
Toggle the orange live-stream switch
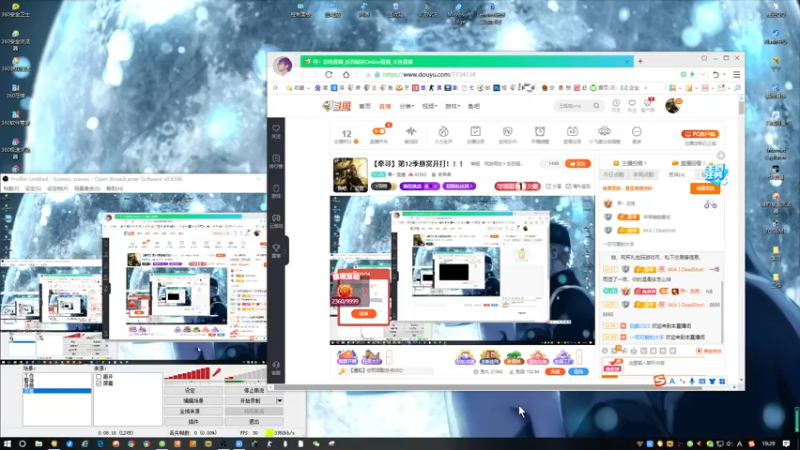pyautogui.click(x=379, y=131)
